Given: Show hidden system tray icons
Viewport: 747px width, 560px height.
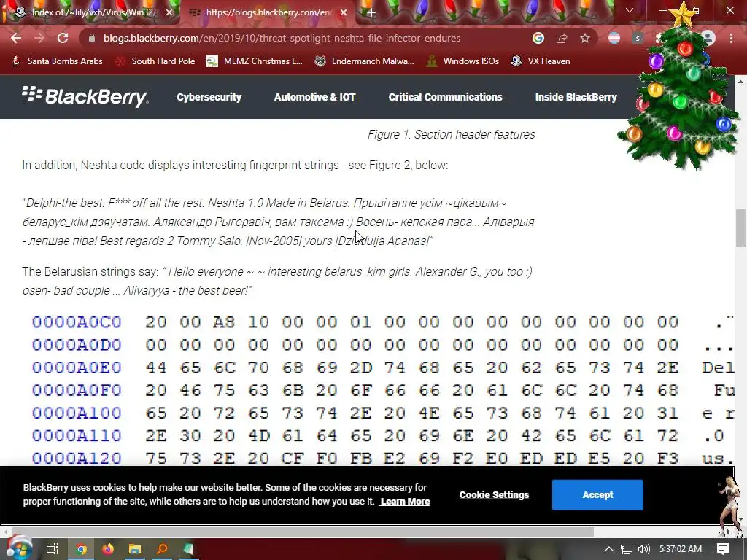Looking at the screenshot, I should coord(609,549).
